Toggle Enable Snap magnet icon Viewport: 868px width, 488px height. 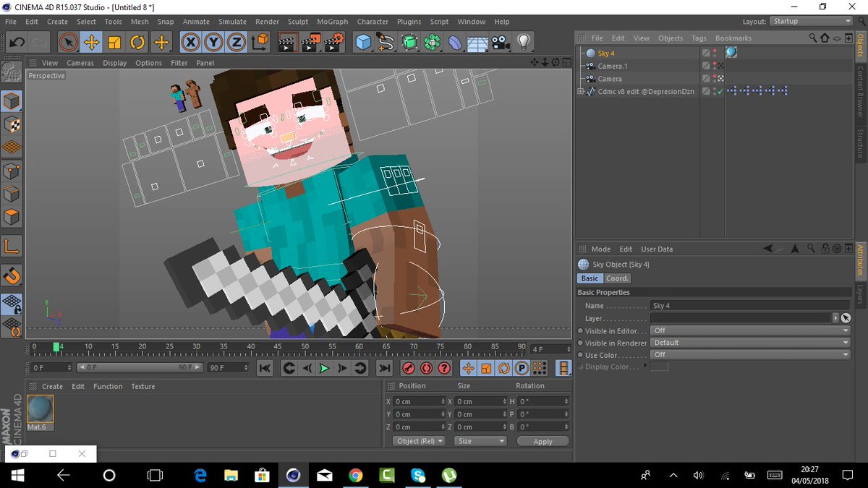[12, 275]
